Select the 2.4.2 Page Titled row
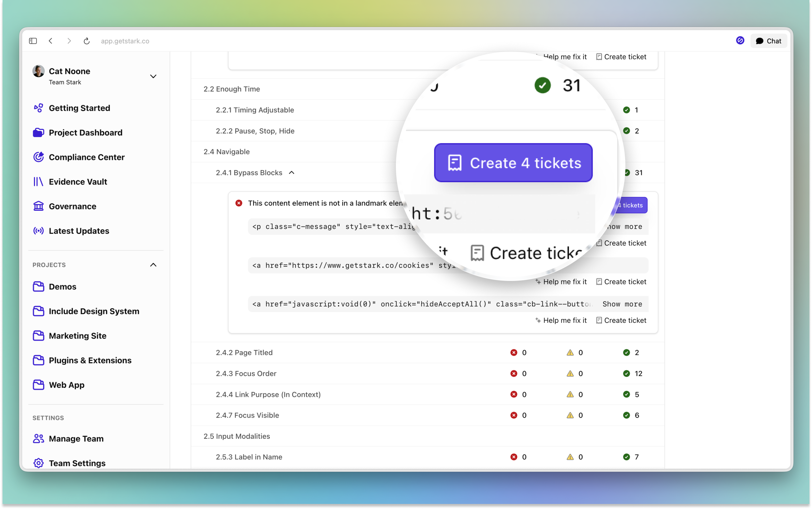The width and height of the screenshot is (812, 509). coord(428,352)
